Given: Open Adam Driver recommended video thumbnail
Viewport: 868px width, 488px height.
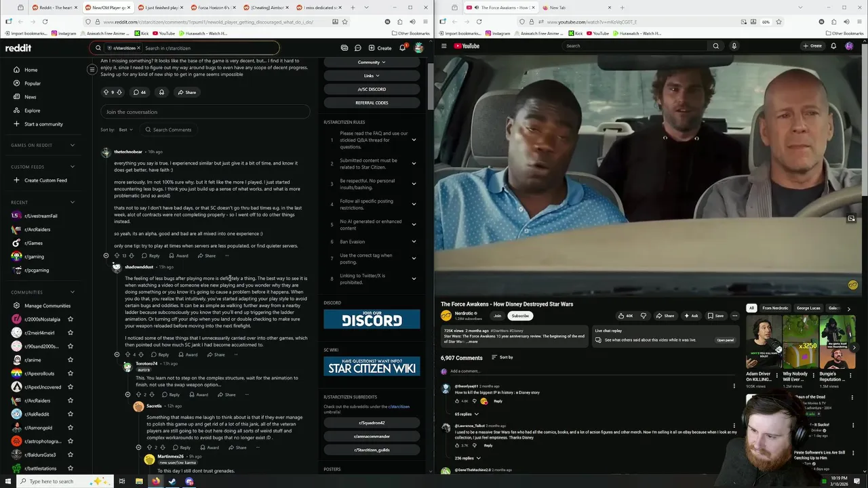Looking at the screenshot, I should click(x=763, y=342).
